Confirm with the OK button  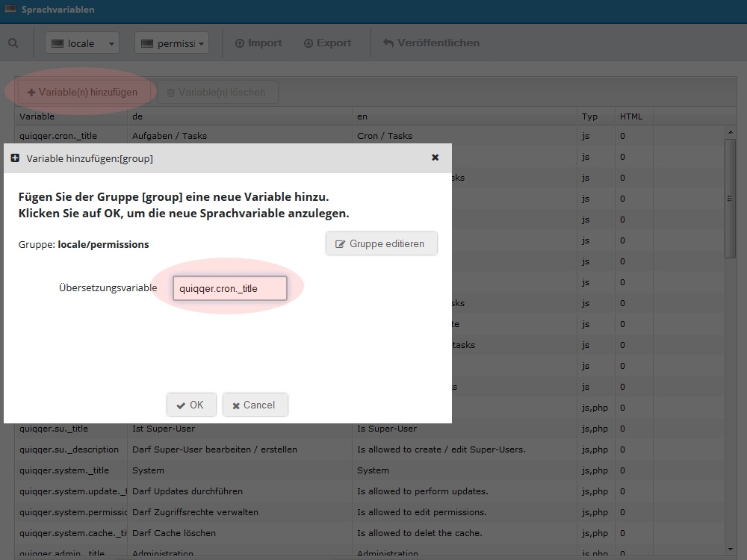tap(191, 405)
